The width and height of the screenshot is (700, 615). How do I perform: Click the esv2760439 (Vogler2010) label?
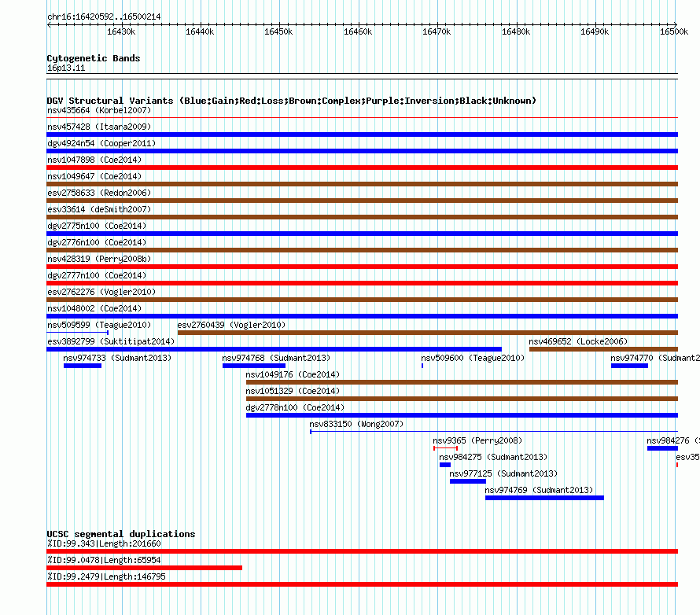[x=231, y=325]
